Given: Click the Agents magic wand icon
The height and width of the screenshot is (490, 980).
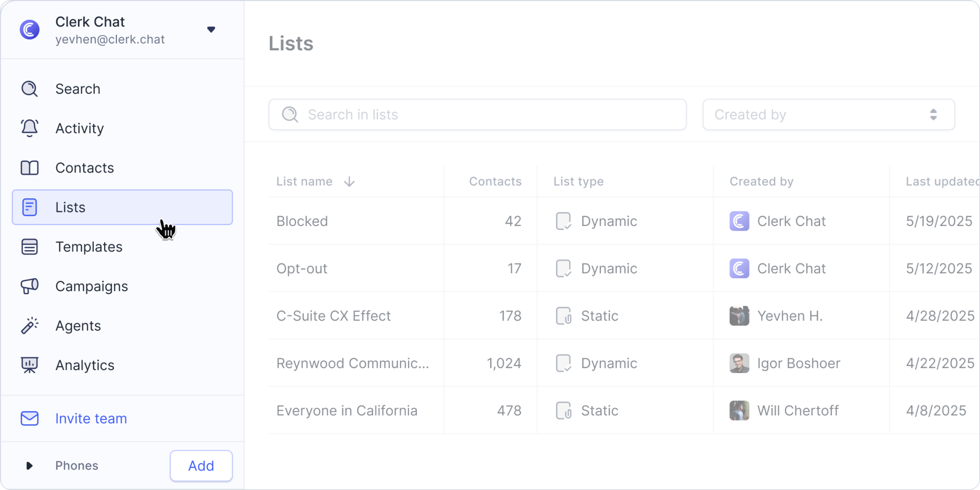Looking at the screenshot, I should click(x=30, y=326).
